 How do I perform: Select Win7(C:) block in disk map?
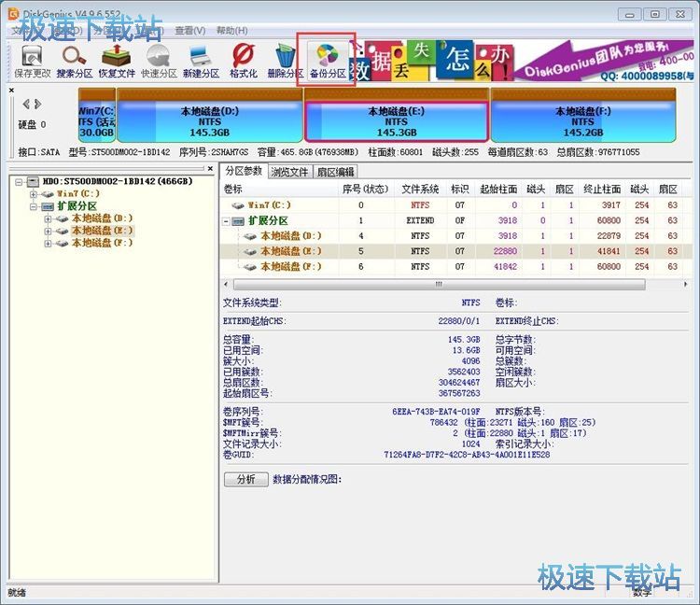(x=97, y=115)
